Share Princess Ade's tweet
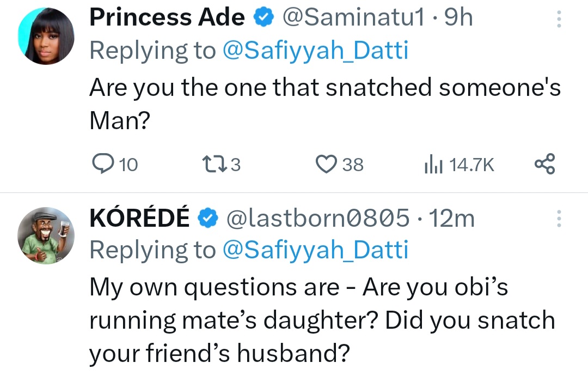 [544, 164]
